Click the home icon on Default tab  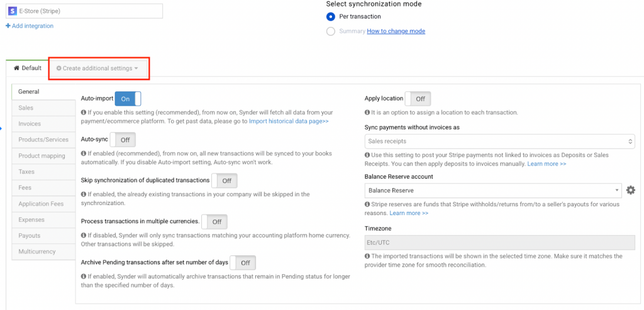pos(16,68)
